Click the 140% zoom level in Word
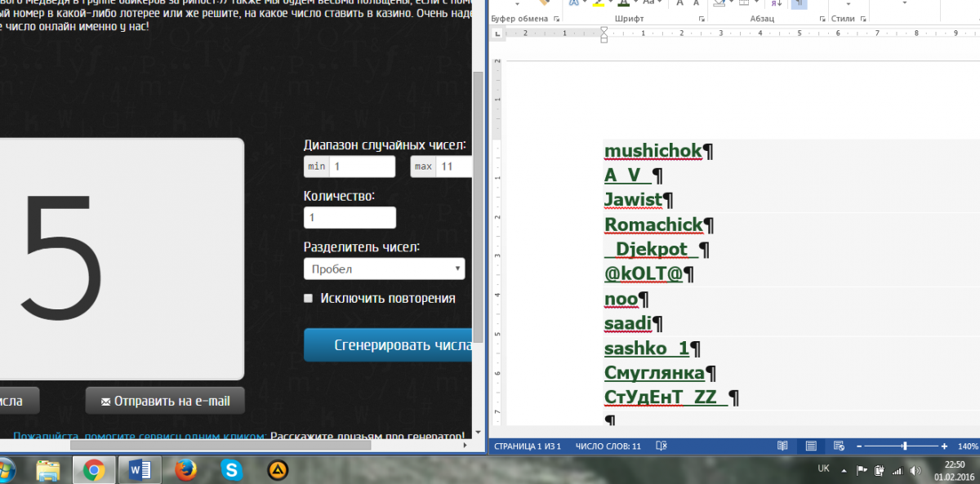Viewport: 980px width, 484px height. coord(967,446)
